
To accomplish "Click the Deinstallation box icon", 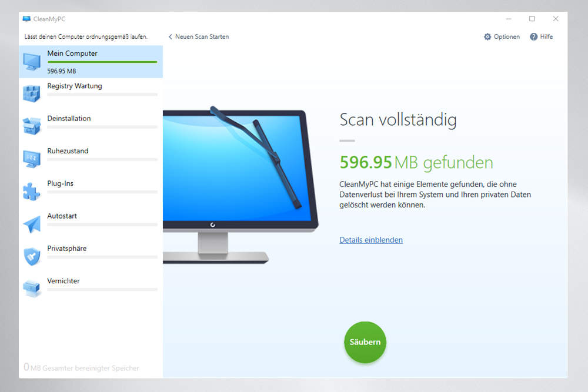I will coord(32,126).
